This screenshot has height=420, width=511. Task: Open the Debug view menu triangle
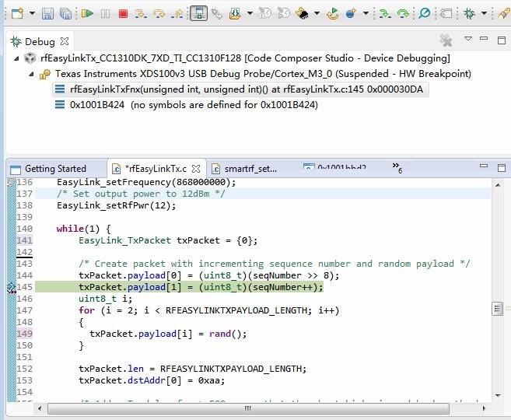(x=468, y=39)
